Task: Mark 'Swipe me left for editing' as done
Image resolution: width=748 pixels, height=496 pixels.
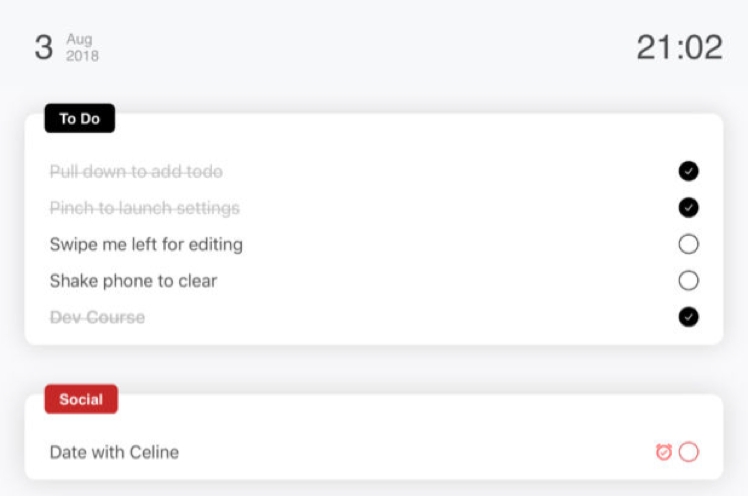Action: pos(688,244)
